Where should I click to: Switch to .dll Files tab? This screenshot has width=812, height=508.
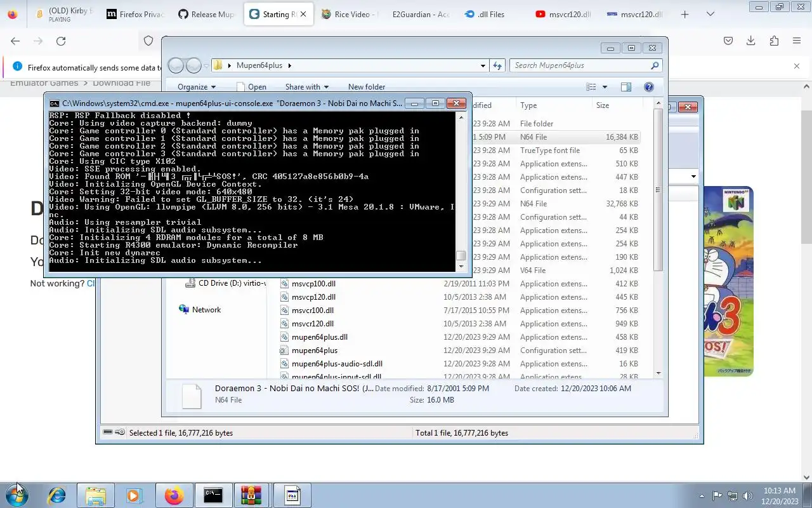pos(492,14)
